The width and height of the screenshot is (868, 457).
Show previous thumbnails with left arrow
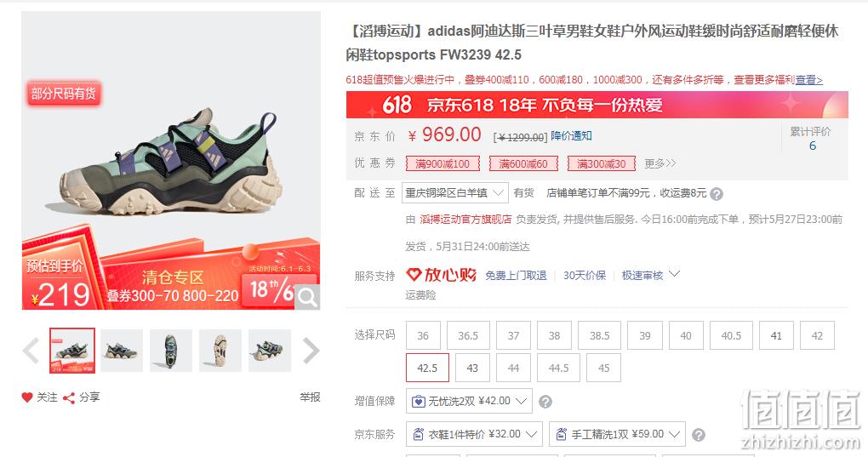tap(31, 351)
